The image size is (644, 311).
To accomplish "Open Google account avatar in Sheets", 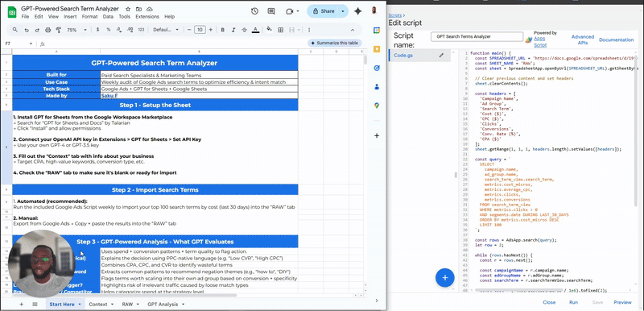I will pyautogui.click(x=374, y=10).
